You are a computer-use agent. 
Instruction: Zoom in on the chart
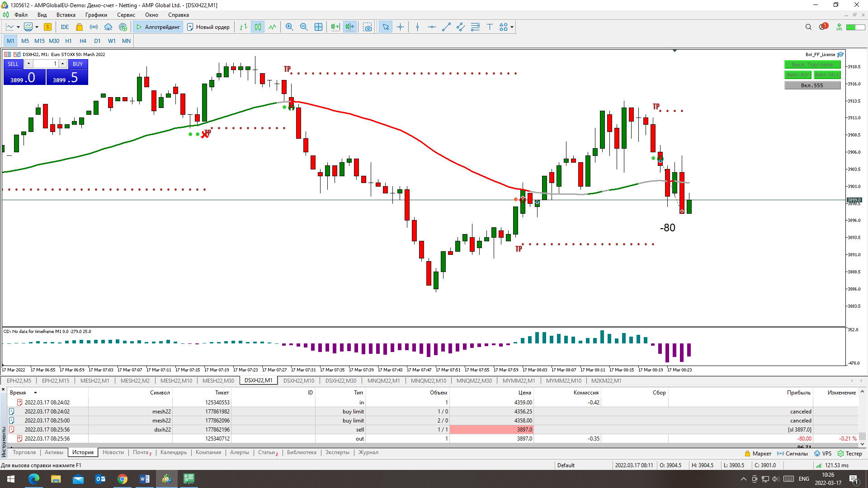[289, 27]
